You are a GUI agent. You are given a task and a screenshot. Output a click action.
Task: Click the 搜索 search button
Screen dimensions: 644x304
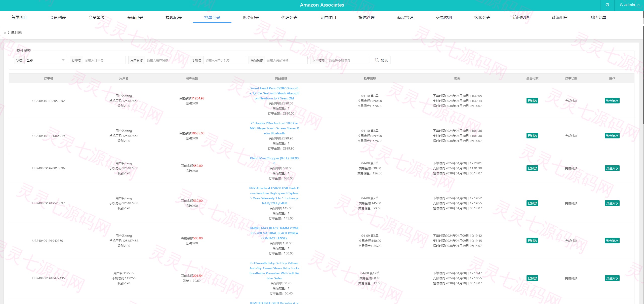click(381, 60)
